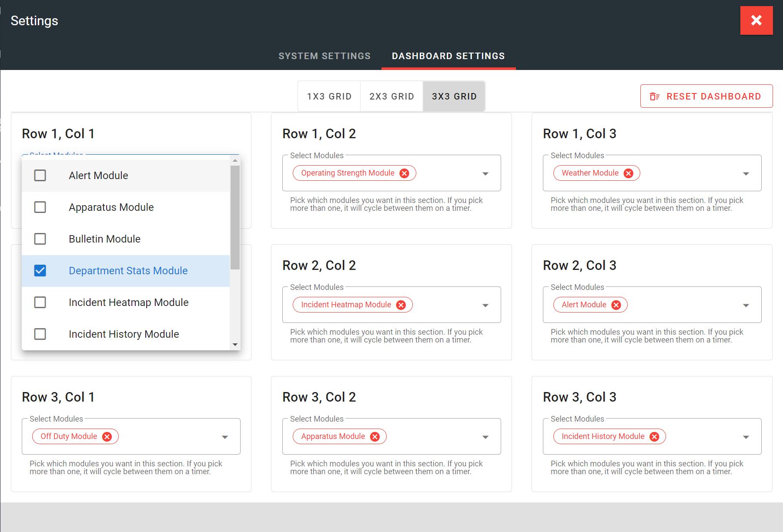Remove the Incident History Module chip
Viewport: 783px width, 532px height.
click(x=654, y=437)
